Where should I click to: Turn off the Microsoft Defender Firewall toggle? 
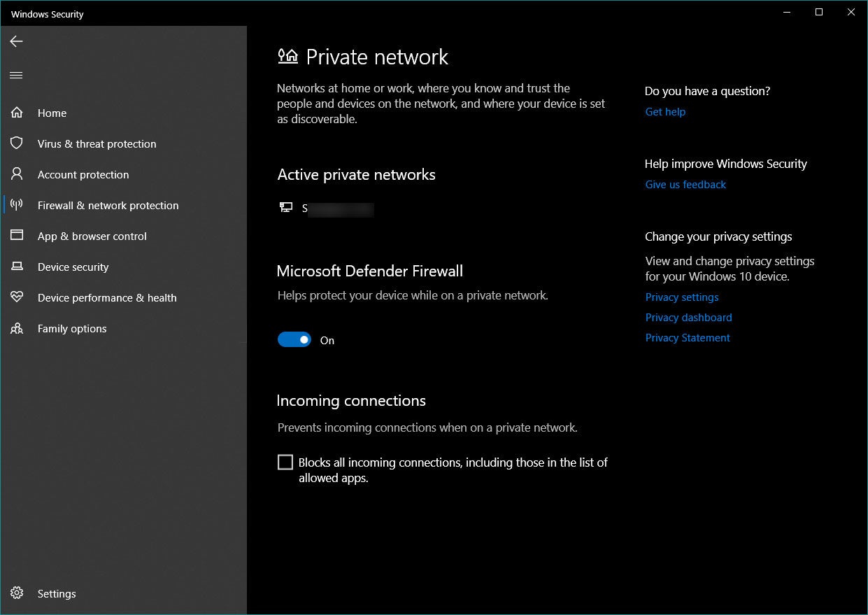point(294,340)
